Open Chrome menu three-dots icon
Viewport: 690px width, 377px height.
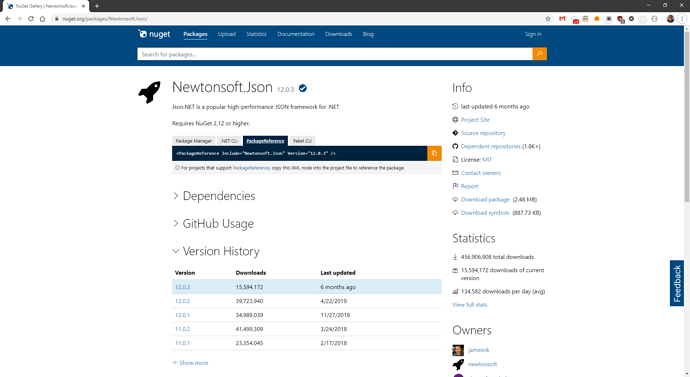[x=682, y=18]
